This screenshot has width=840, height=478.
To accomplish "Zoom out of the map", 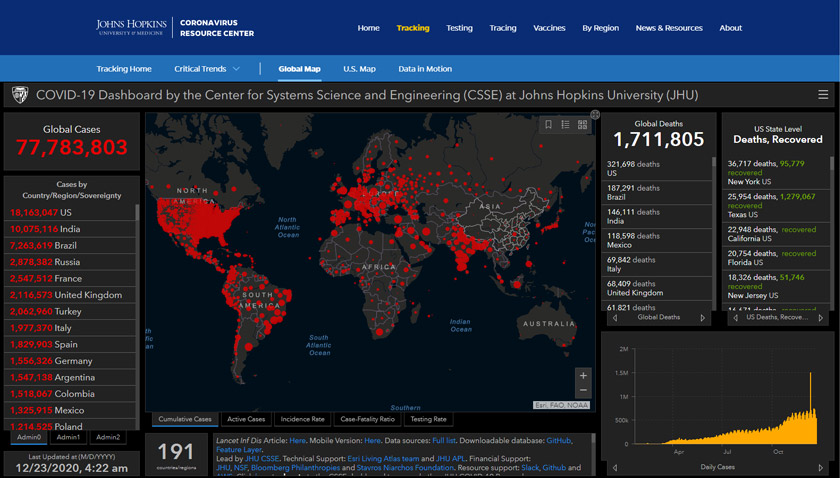I will [583, 391].
